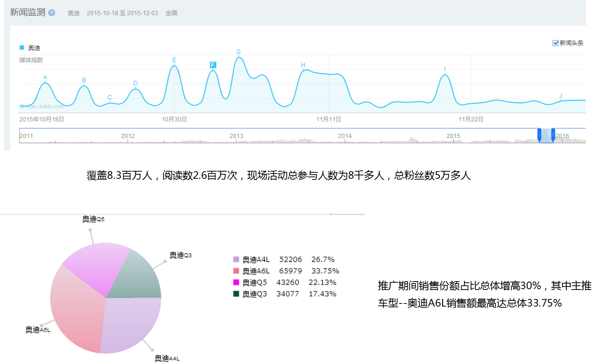Click news marker G at chart peak
The width and height of the screenshot is (596, 364).
tap(238, 52)
